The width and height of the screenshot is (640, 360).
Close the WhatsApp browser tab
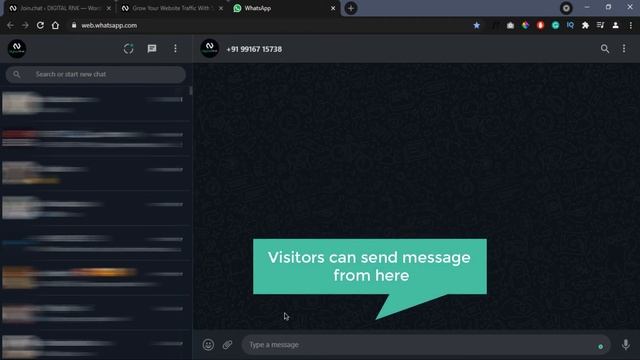tap(333, 8)
